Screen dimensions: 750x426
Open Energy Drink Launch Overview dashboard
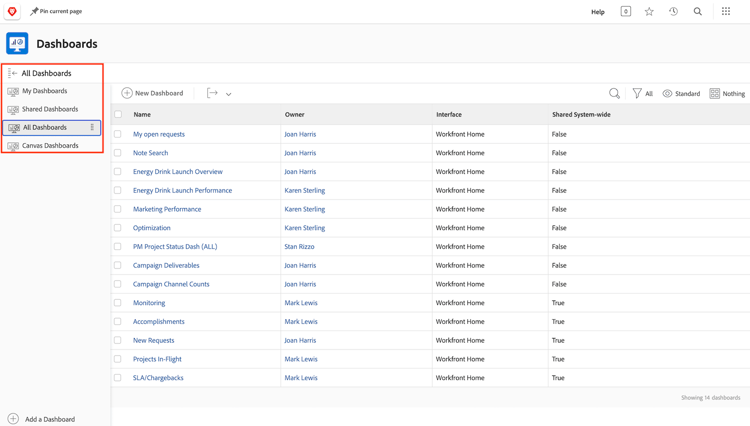[x=178, y=172]
